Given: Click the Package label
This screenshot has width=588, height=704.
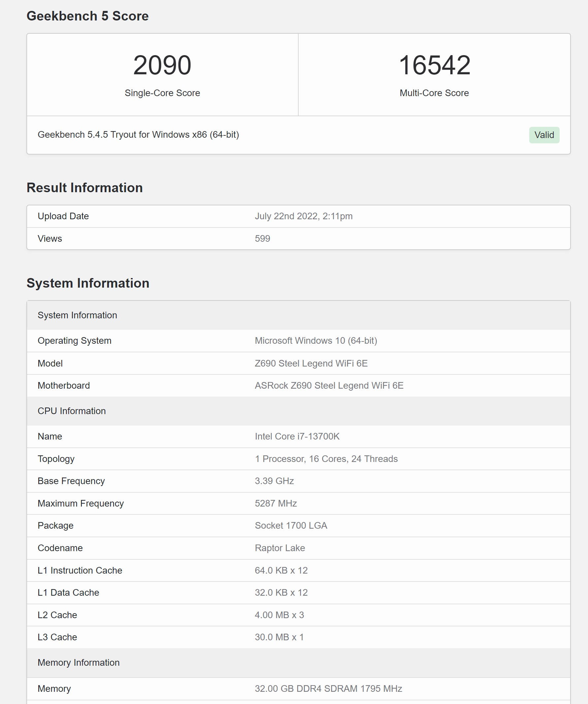Looking at the screenshot, I should (55, 526).
